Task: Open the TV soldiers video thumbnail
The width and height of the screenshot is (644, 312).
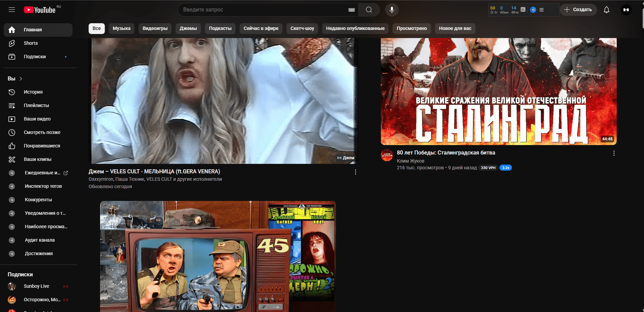Action: point(218,256)
